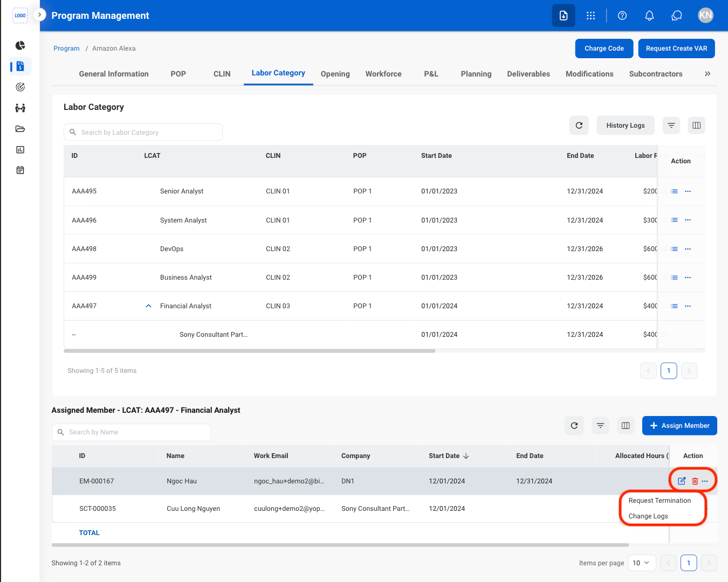
Task: Open the help question mark icon
Action: (x=622, y=16)
